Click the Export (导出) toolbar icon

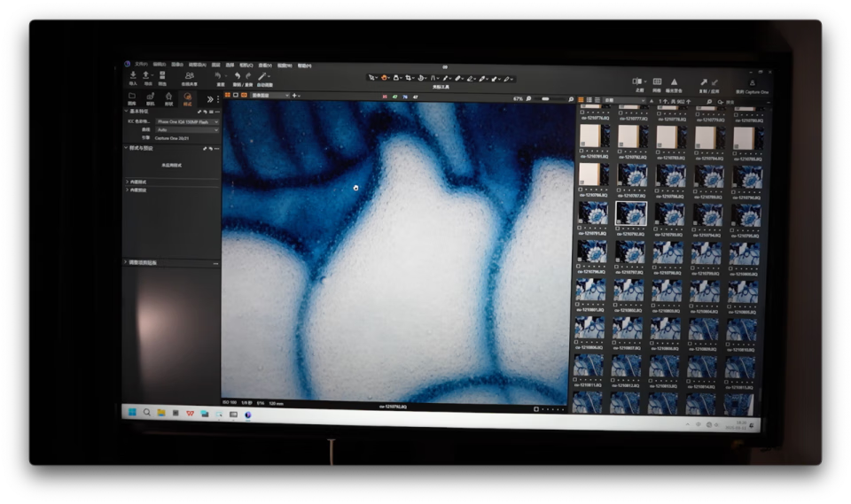[x=147, y=77]
